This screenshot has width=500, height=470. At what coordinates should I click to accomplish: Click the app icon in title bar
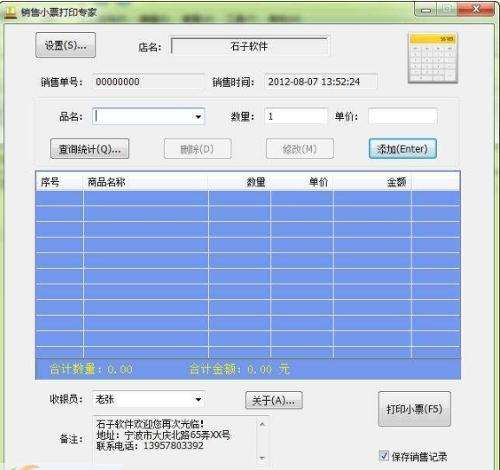10,12
